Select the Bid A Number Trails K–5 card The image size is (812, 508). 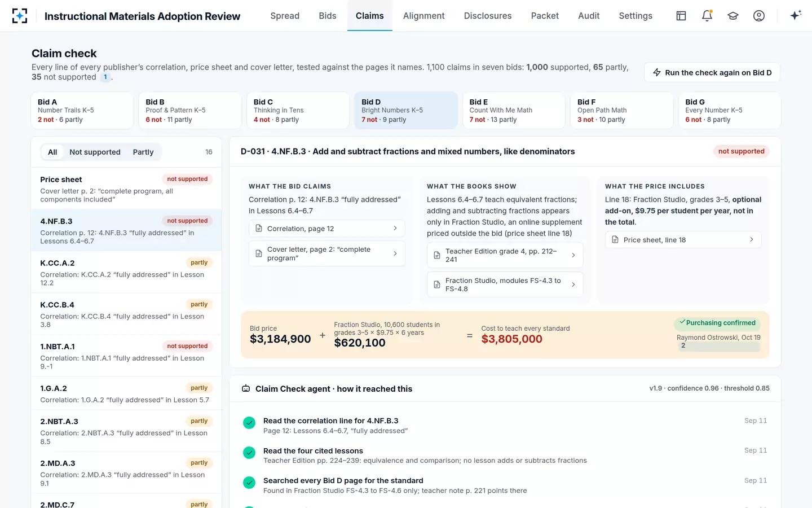pyautogui.click(x=82, y=111)
